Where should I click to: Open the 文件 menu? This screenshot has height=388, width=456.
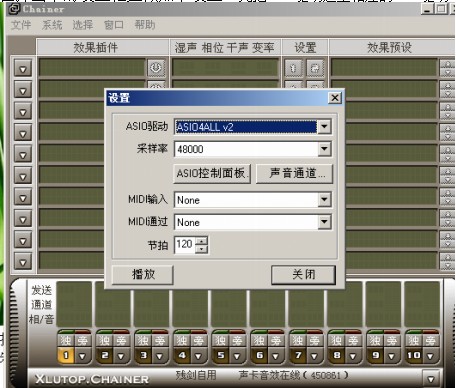pos(21,25)
